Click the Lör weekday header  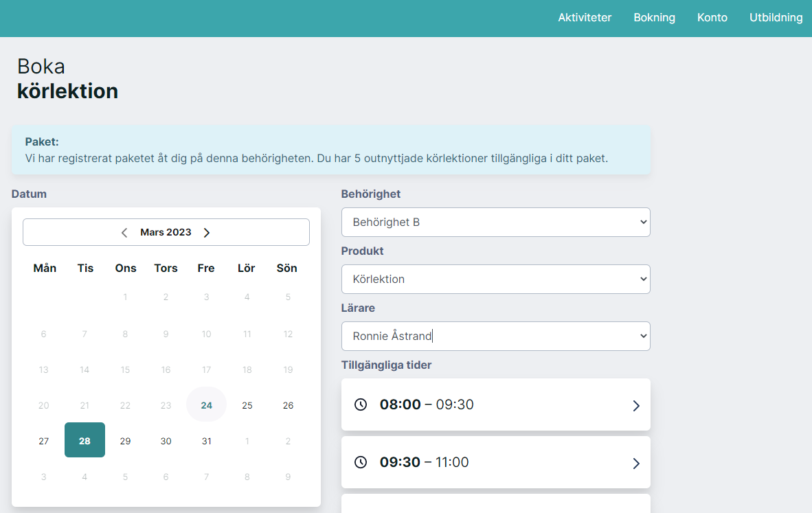tap(247, 268)
